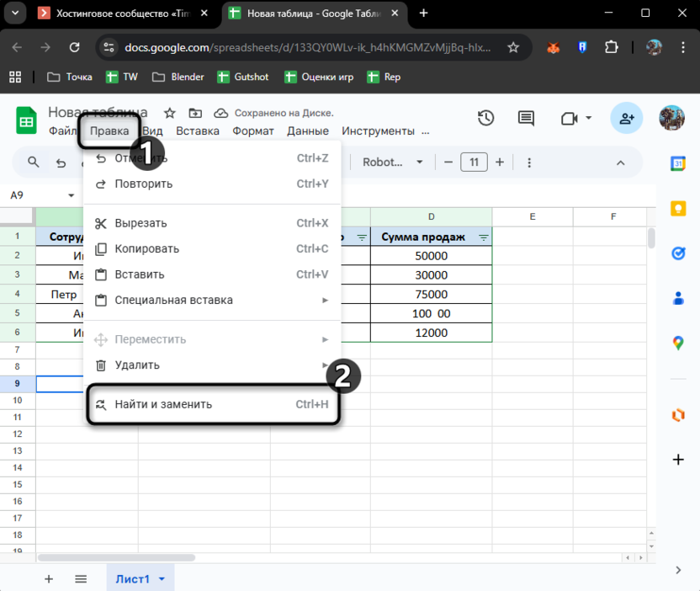The image size is (700, 591).
Task: Open Google Maps side panel
Action: point(678,343)
